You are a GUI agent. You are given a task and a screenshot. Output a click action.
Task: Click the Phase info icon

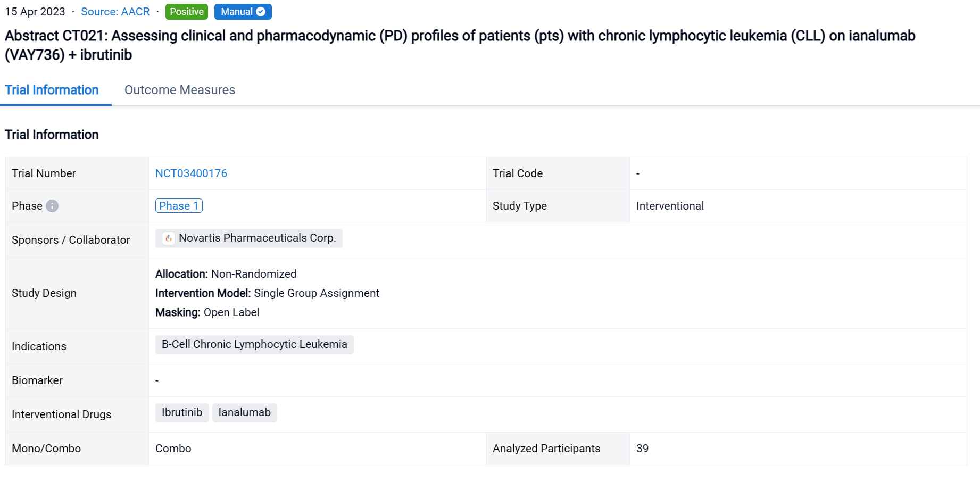pyautogui.click(x=52, y=206)
